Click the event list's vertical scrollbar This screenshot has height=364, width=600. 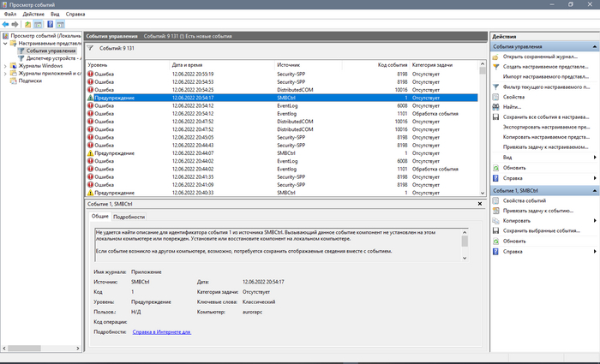(482, 128)
